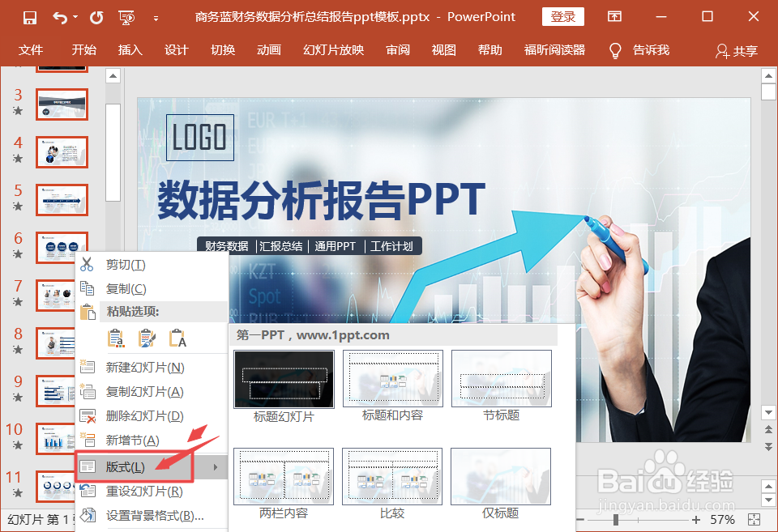Click the lightbulb Tell Me icon
778x532 pixels.
pos(615,50)
